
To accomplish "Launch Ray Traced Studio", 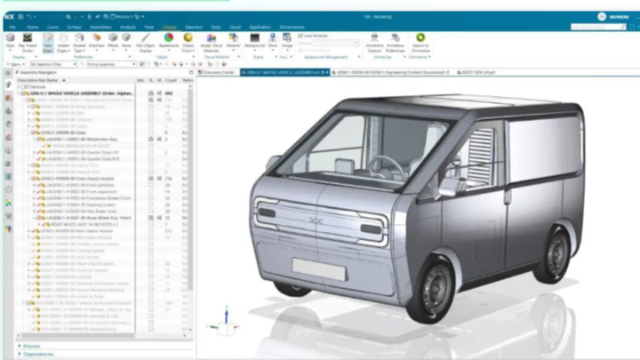I will tap(27, 42).
